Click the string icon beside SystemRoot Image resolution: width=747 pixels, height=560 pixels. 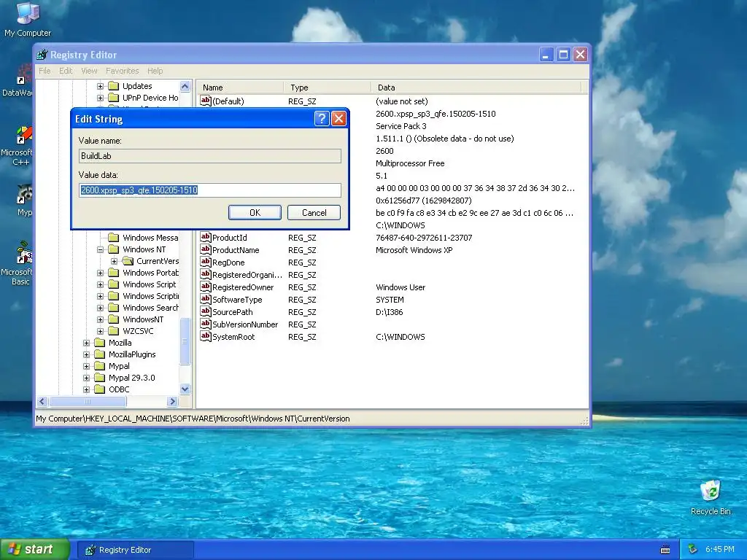click(x=205, y=335)
